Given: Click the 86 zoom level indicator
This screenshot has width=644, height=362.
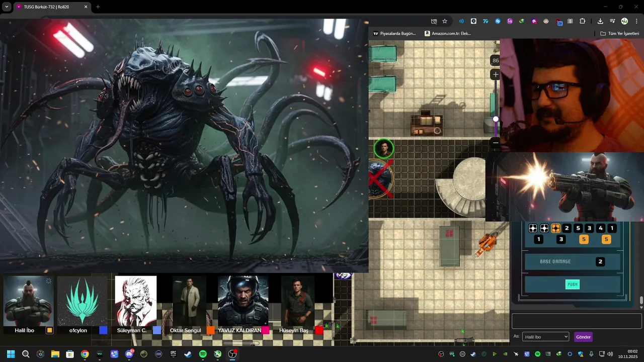Looking at the screenshot, I should pos(496,60).
